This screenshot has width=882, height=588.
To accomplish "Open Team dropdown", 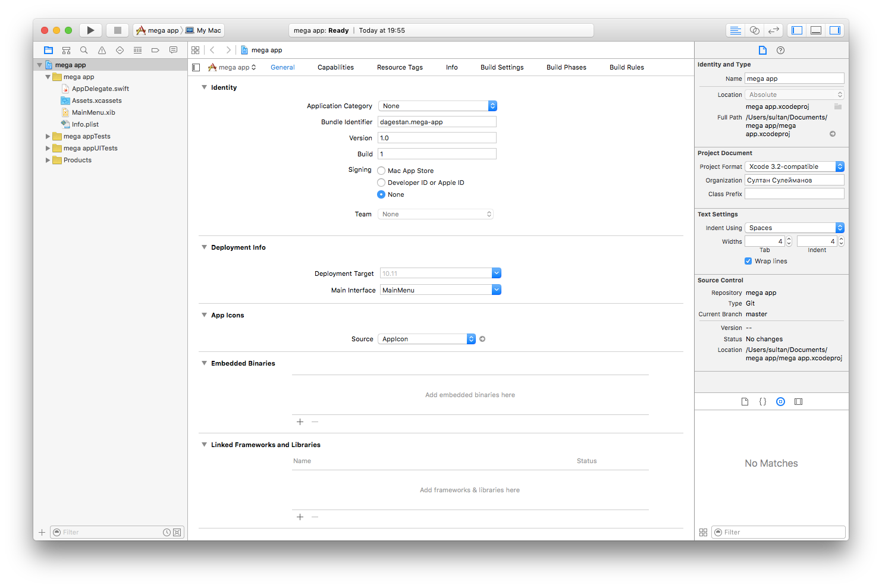I will [x=435, y=214].
